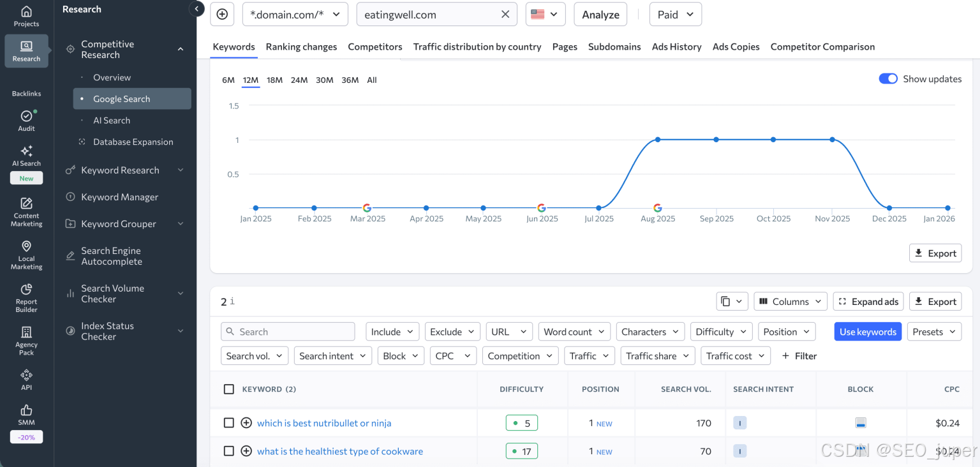Expand the Keyword Research section
The image size is (980, 467).
(181, 170)
